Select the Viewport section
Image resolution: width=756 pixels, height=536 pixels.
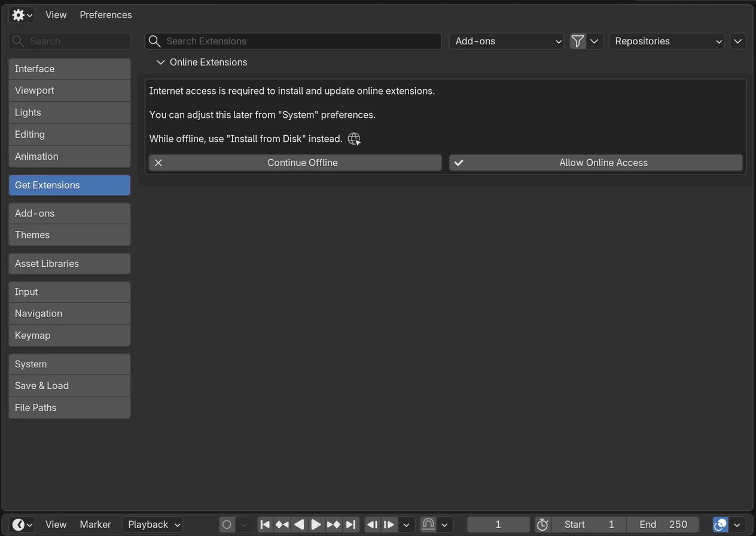click(x=69, y=90)
